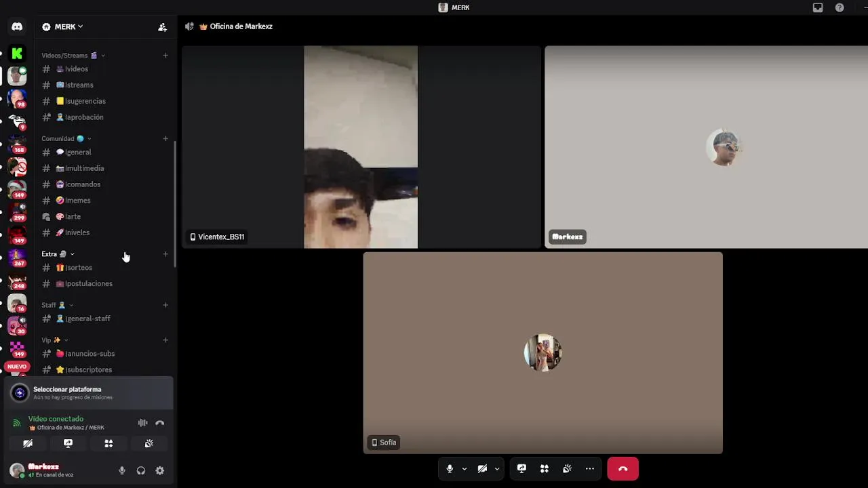Open the videos channel
Screen dimensions: 868x488
pos(105,69)
